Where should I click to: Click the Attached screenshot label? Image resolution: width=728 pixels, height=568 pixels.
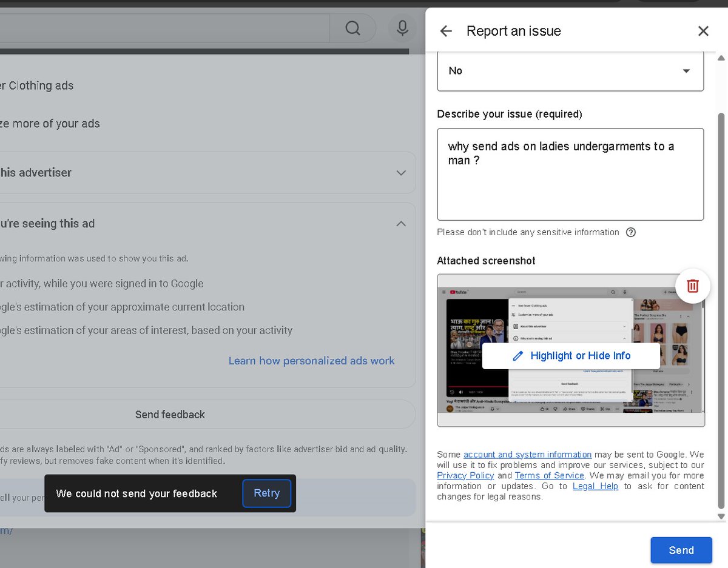point(486,261)
